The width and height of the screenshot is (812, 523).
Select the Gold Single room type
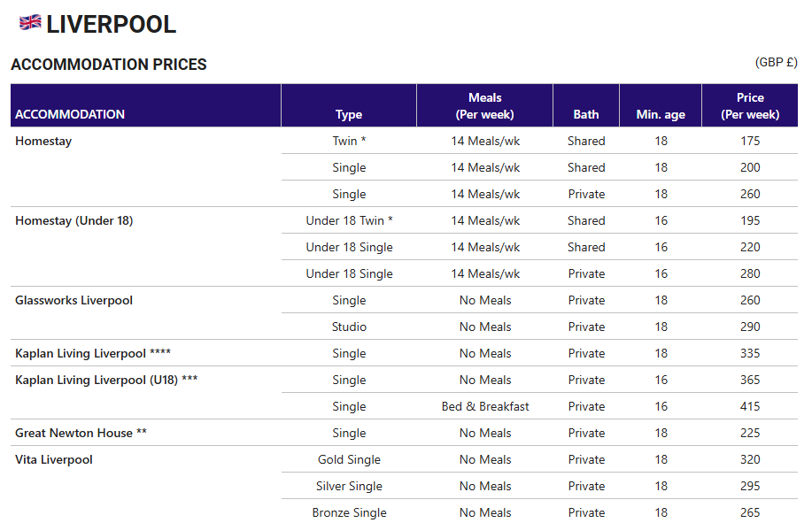point(349,459)
